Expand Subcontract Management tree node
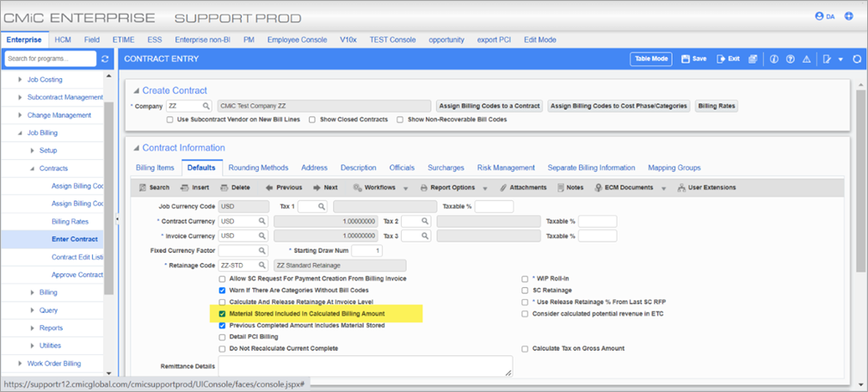868x392 pixels. 20,97
